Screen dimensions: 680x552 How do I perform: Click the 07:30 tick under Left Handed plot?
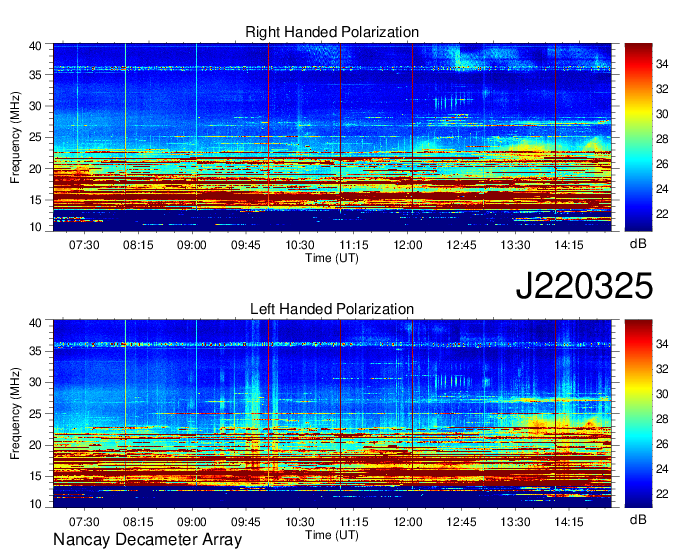pos(84,522)
